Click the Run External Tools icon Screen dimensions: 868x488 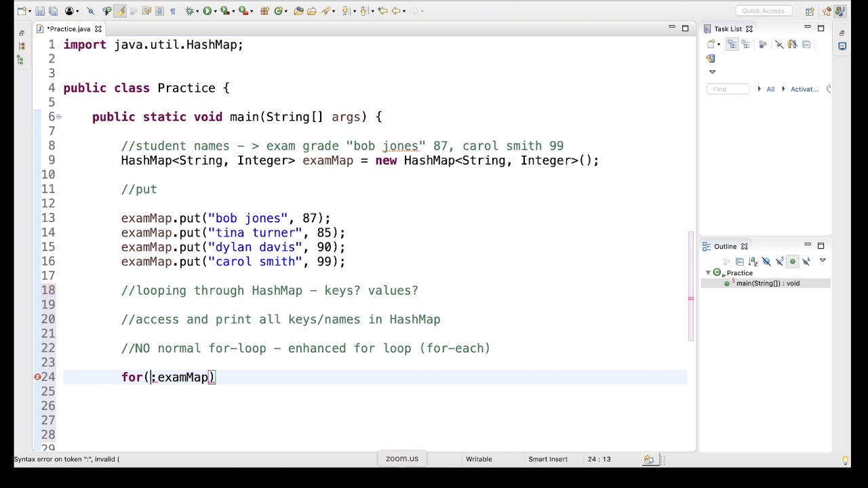point(243,11)
